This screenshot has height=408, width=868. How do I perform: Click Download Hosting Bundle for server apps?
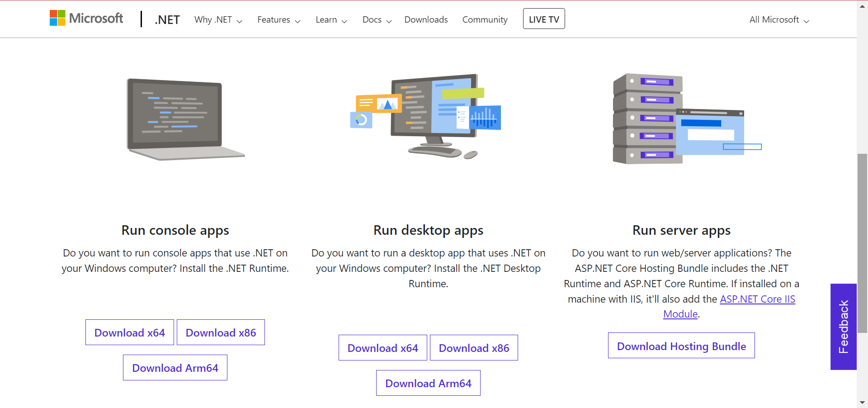click(681, 346)
